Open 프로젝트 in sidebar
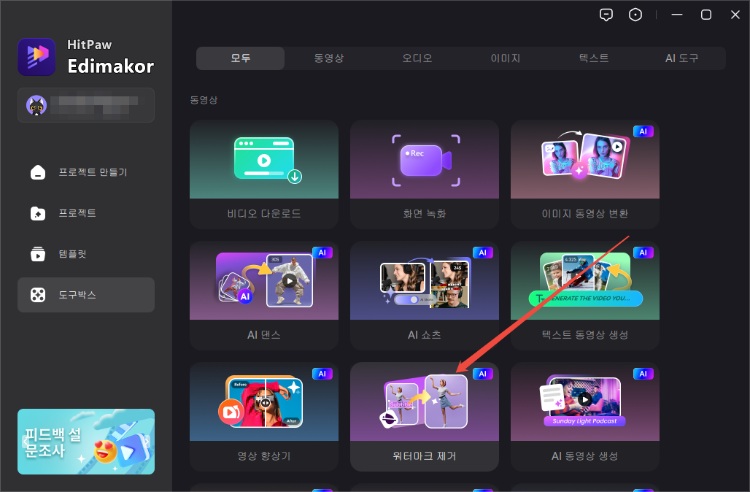The width and height of the screenshot is (750, 492). pos(86,213)
